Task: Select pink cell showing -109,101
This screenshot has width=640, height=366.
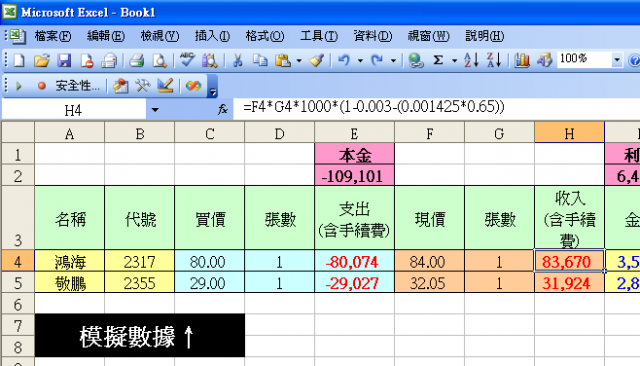Action: pos(354,176)
